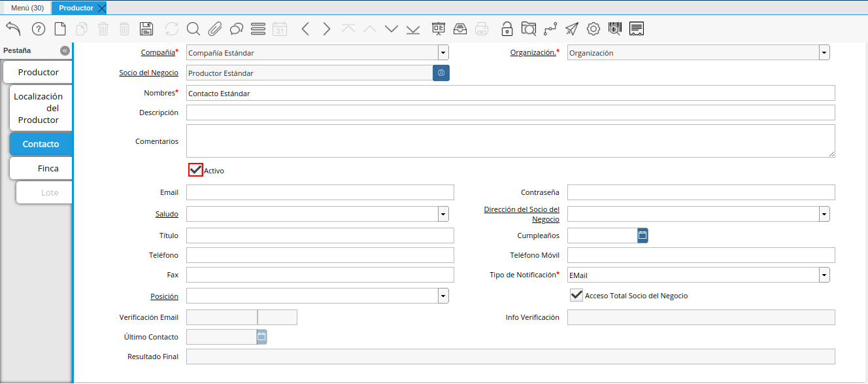Open the Saludo dropdown list
This screenshot has width=868, height=384.
443,214
